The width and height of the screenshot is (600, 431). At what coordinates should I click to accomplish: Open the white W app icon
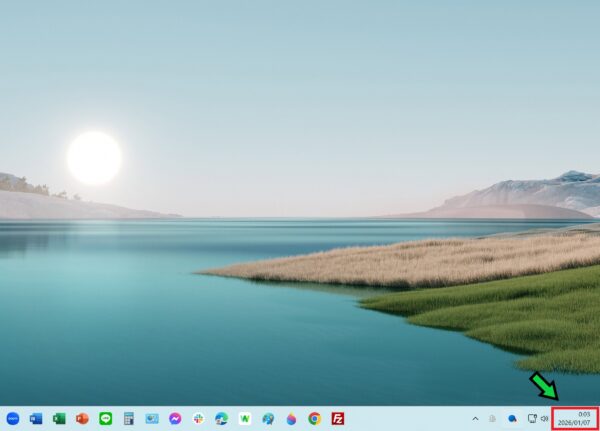coord(245,418)
